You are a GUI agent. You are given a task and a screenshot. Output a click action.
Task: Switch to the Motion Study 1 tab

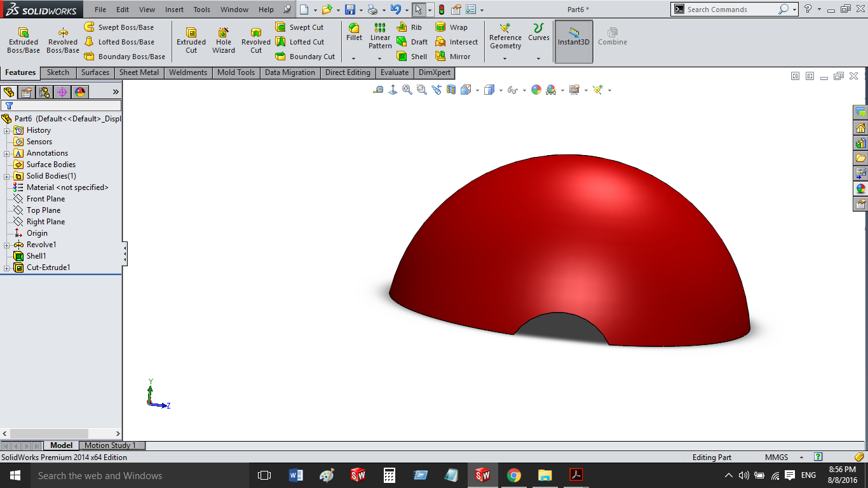tap(110, 445)
